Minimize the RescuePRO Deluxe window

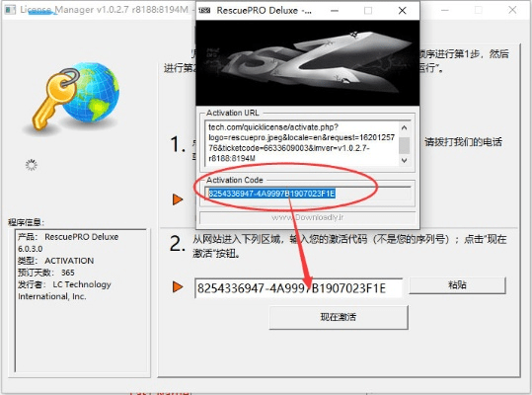click(x=335, y=11)
